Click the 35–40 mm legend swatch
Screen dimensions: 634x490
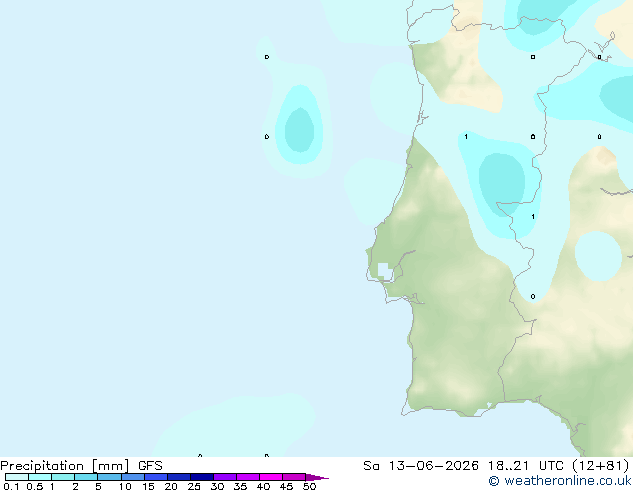248,477
